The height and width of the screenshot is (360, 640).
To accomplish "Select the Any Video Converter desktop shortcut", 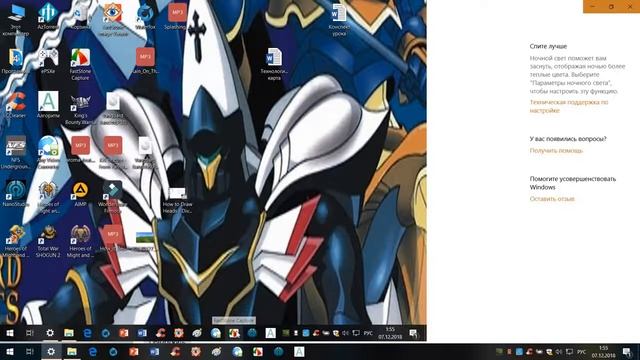I will point(48,152).
